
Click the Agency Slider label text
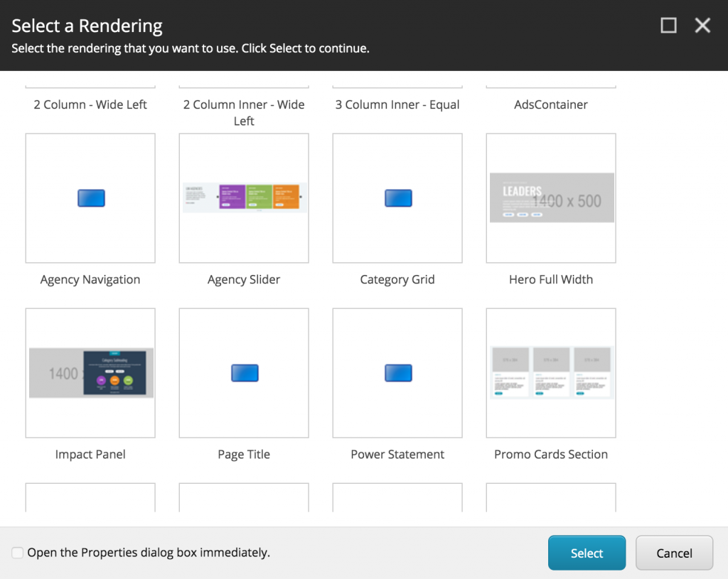coord(244,279)
